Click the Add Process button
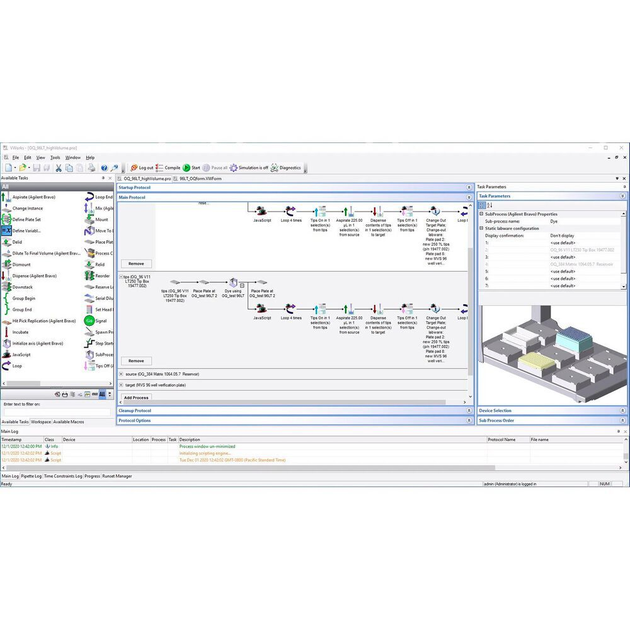Image resolution: width=630 pixels, height=630 pixels. click(x=136, y=397)
